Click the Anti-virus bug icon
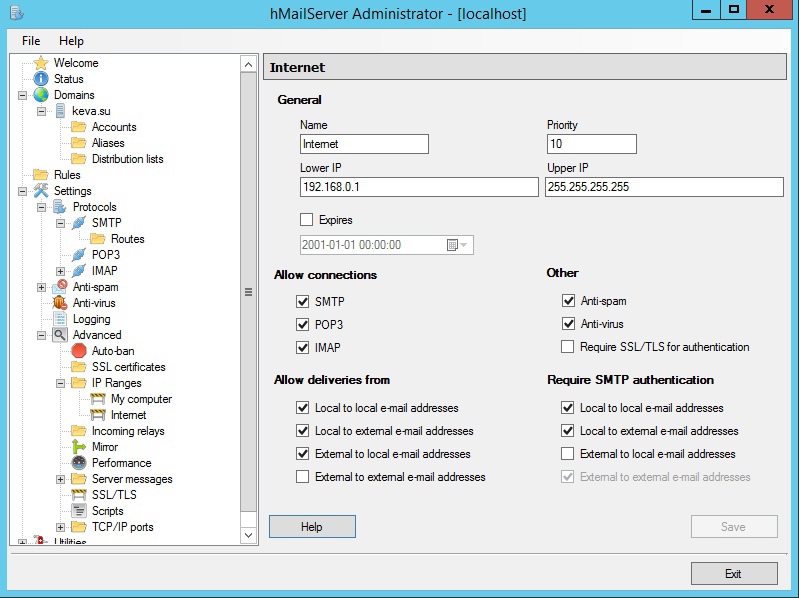This screenshot has height=598, width=799. [x=60, y=303]
